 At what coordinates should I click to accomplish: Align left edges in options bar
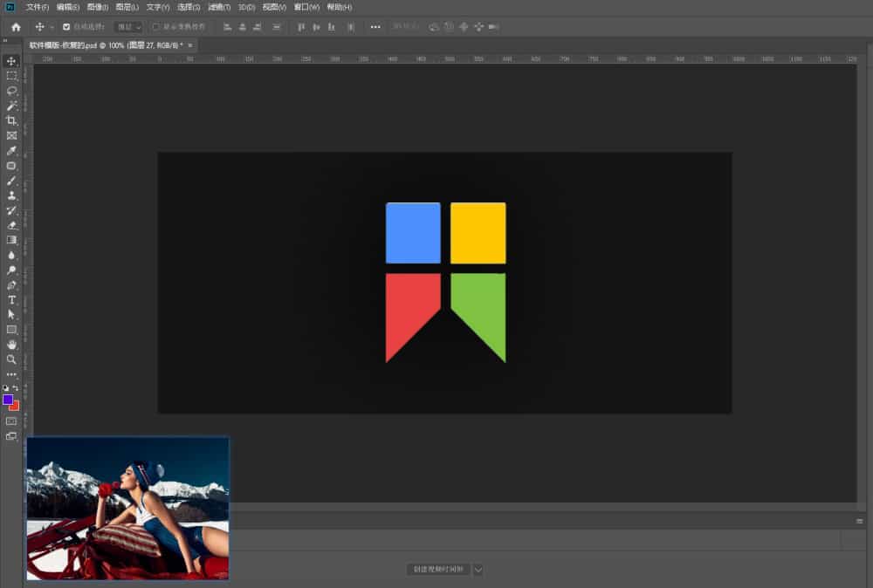coord(227,27)
